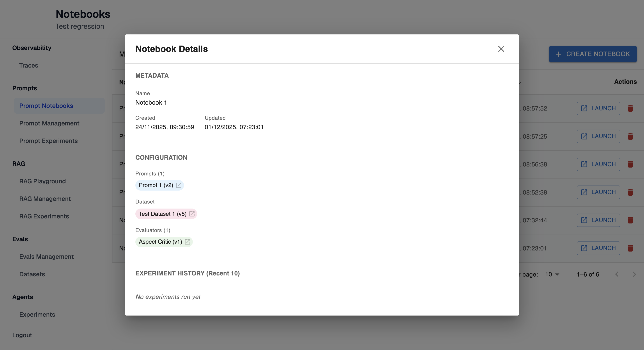
Task: Click Logout in the sidebar
Action: [22, 335]
